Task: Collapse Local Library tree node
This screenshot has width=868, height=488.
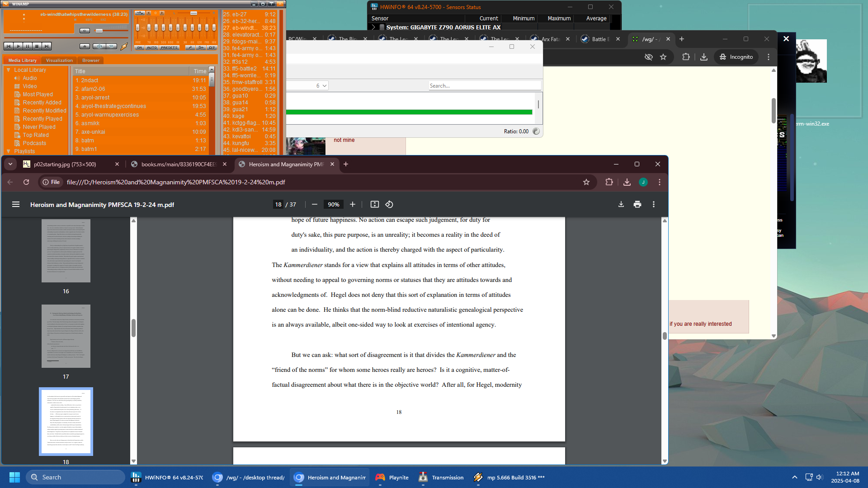Action: (x=9, y=70)
